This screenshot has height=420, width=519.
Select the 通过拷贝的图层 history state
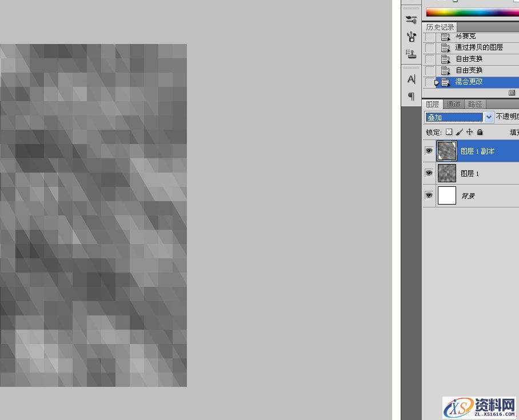click(478, 48)
